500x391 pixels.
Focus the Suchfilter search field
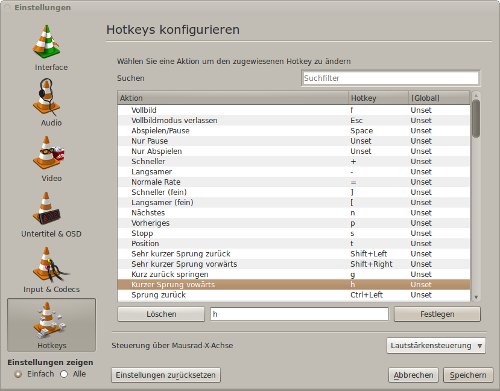(390, 78)
